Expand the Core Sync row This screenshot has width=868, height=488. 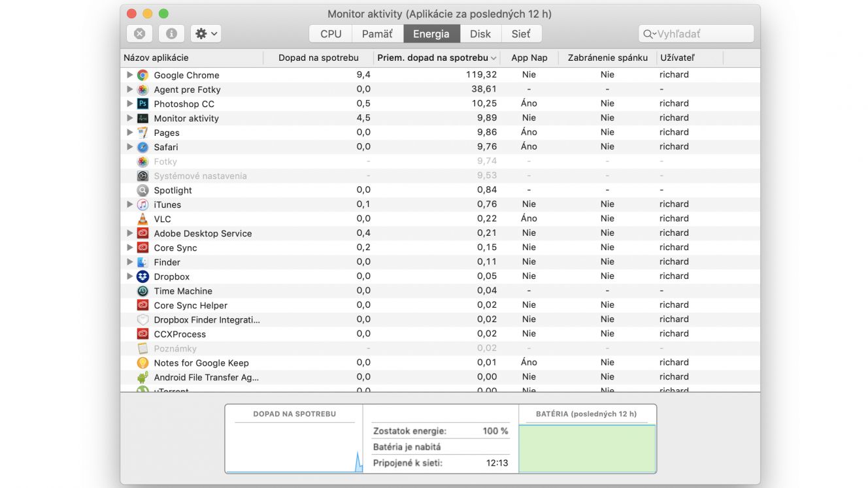tap(129, 248)
